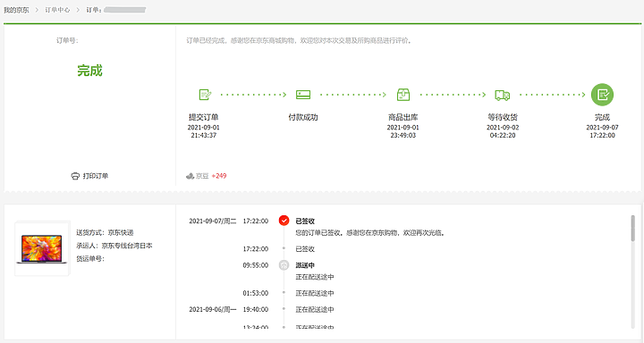This screenshot has width=644, height=343.
Task: Click the 货运单号 label
Action: click(x=90, y=259)
